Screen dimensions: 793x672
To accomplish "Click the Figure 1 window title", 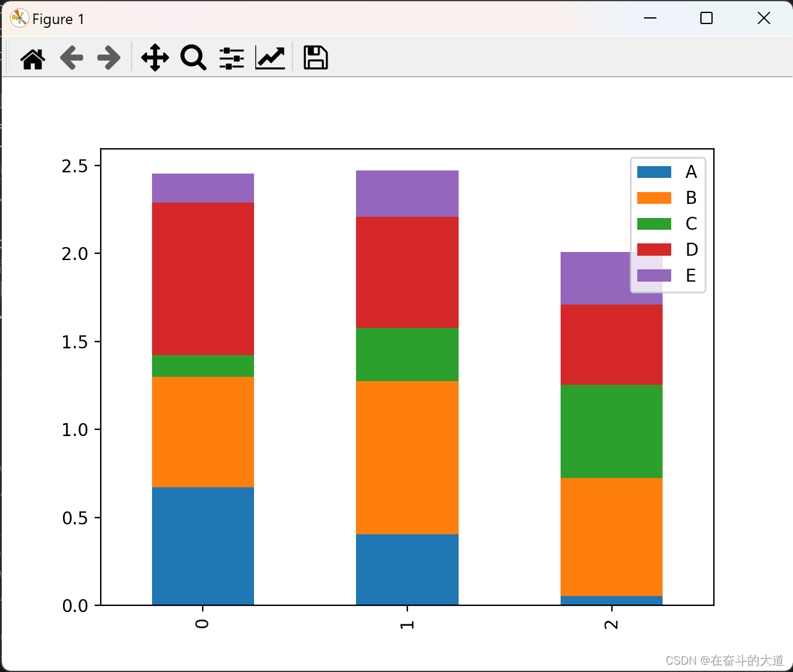I will (58, 19).
